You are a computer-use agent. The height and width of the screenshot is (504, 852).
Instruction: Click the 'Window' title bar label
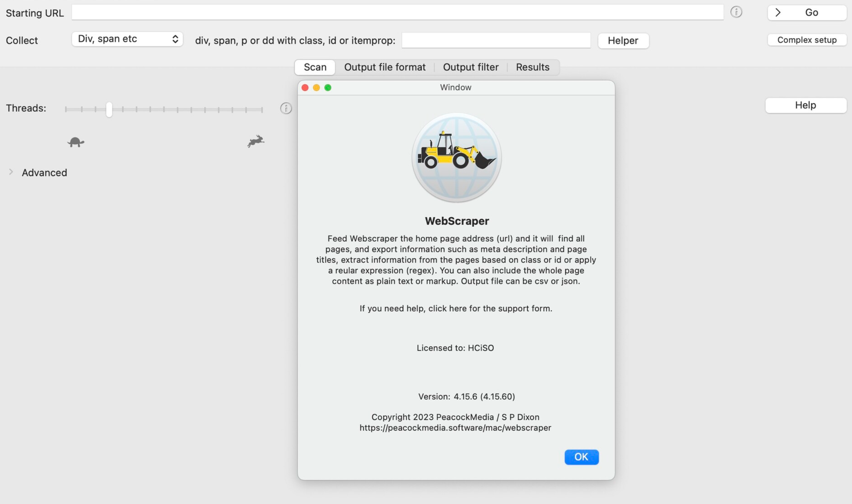(x=456, y=87)
